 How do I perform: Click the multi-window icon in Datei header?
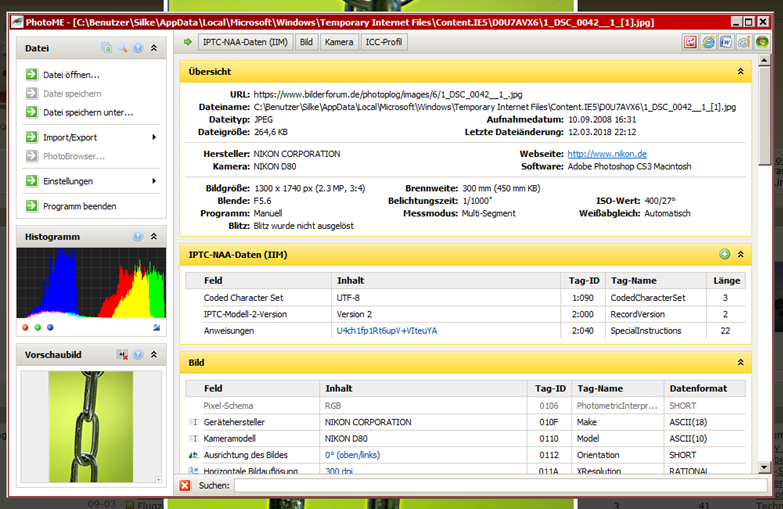[x=106, y=47]
